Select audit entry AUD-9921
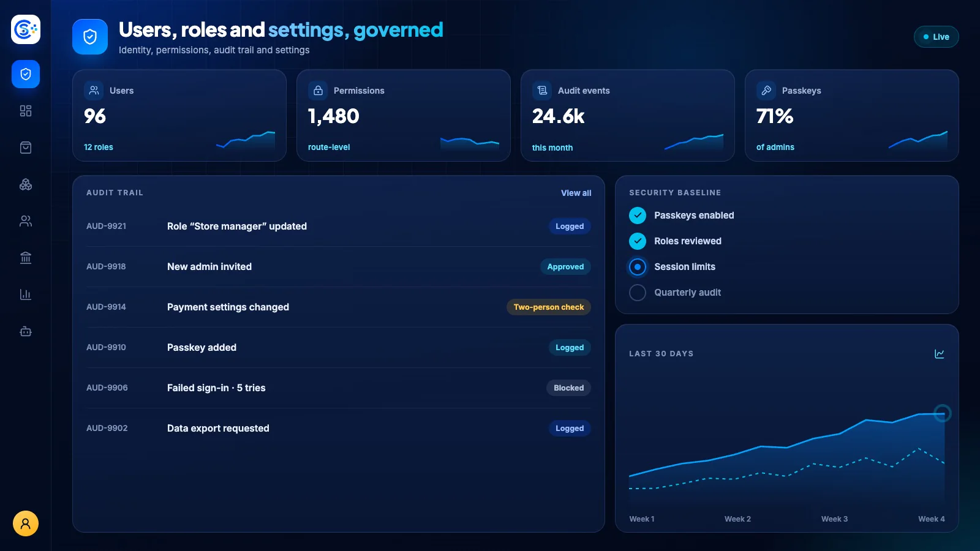Screen dimensions: 980x551 pyautogui.click(x=339, y=227)
